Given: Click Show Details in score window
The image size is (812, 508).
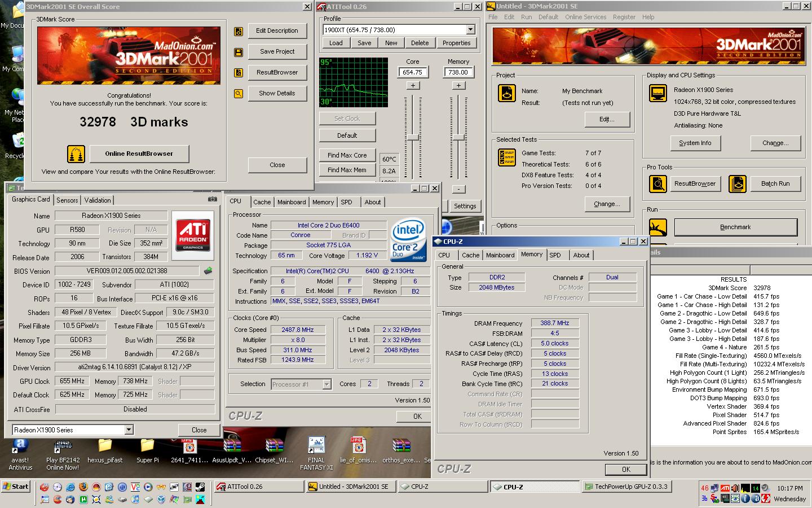Looking at the screenshot, I should pyautogui.click(x=277, y=93).
